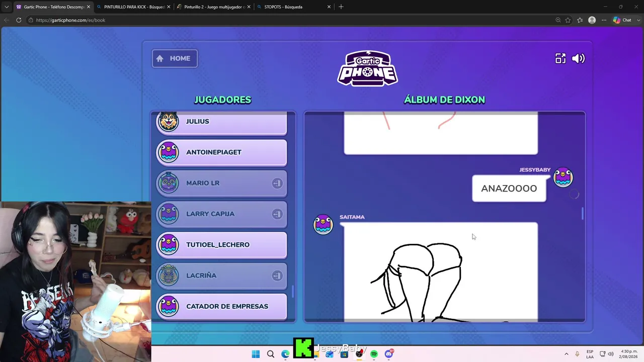Click JESSYBABY's avatar in the album
Image resolution: width=644 pixels, height=362 pixels.
tap(563, 177)
